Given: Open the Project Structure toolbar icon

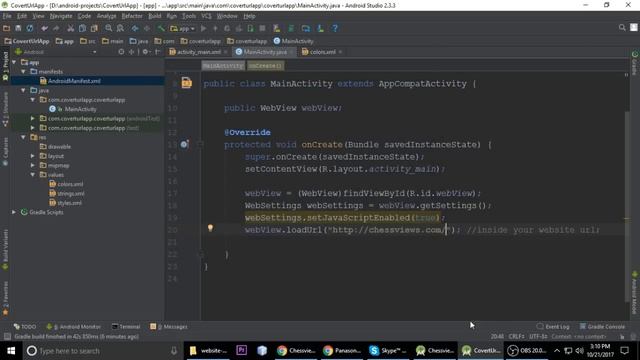Looking at the screenshot, I should coord(306,28).
